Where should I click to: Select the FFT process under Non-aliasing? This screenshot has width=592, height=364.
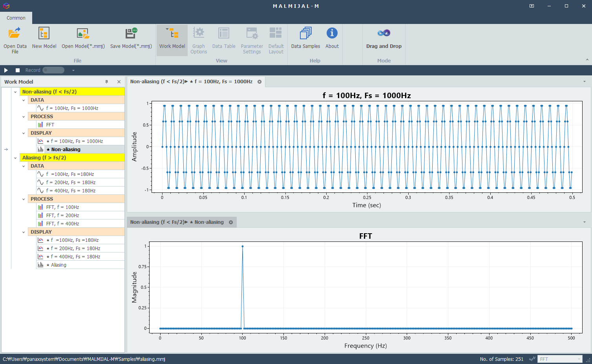[x=80, y=124]
